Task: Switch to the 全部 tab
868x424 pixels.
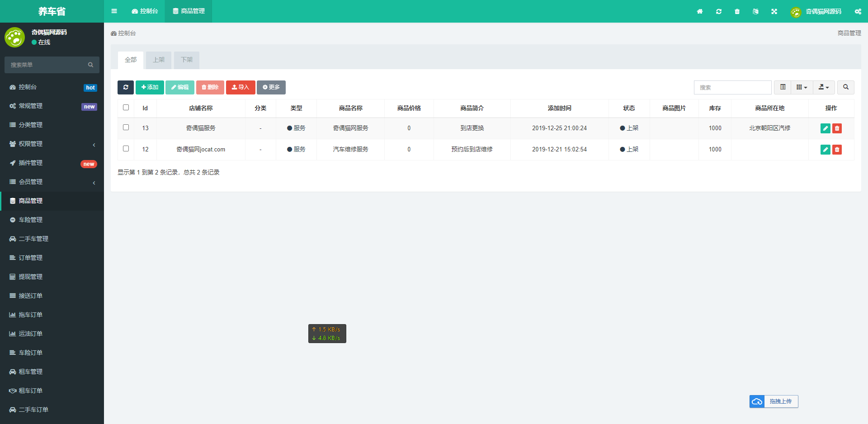Action: point(131,60)
